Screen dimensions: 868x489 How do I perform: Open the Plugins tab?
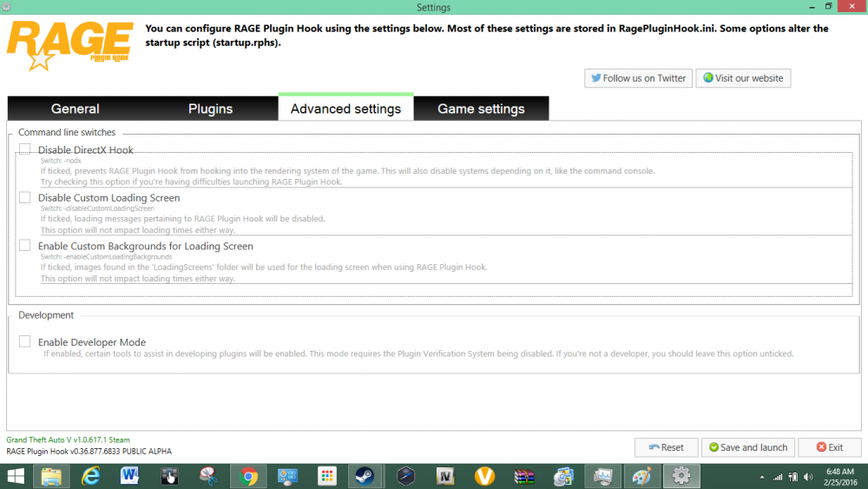tap(210, 109)
